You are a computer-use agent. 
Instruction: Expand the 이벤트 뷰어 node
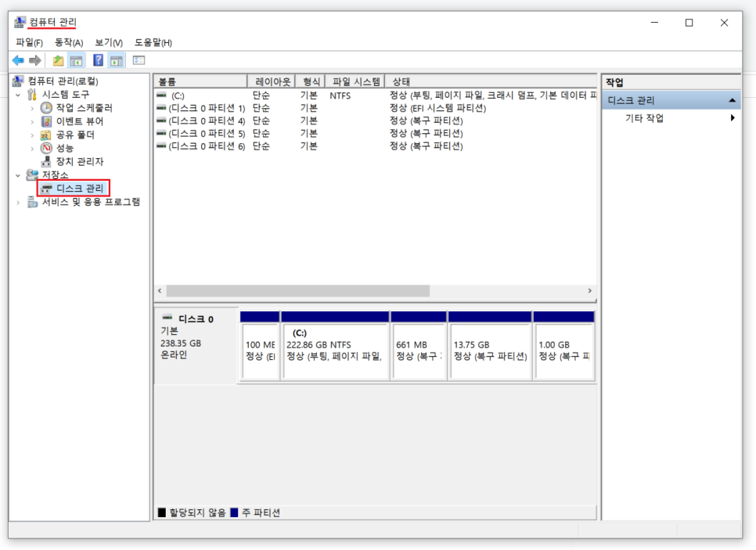tap(32, 121)
